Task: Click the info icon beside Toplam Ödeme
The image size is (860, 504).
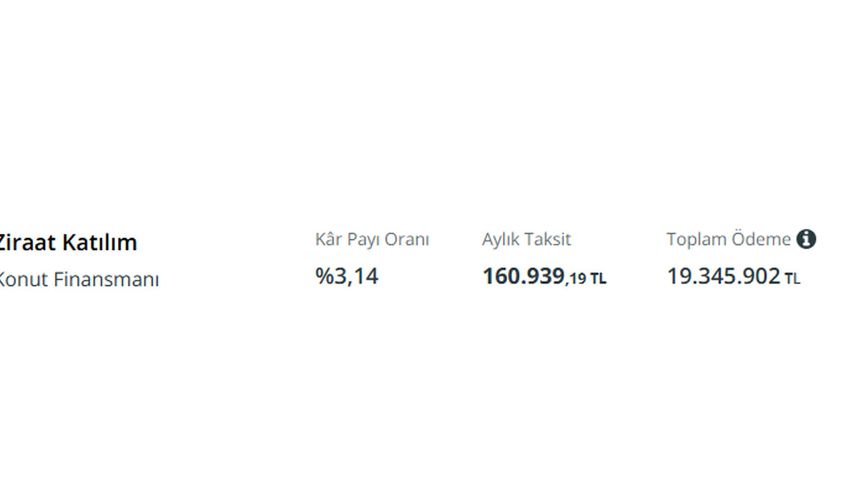Action: coord(806,239)
